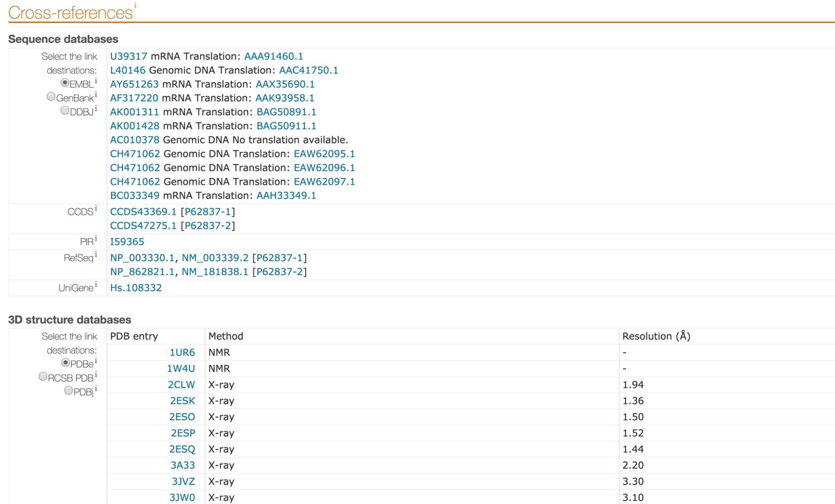
Task: Open PDB entry 1UR6
Action: (x=182, y=352)
